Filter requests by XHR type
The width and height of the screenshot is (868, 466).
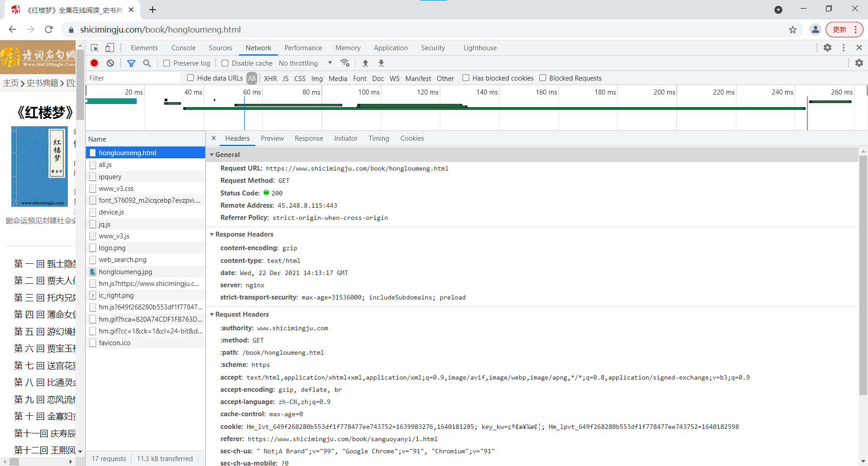point(270,78)
